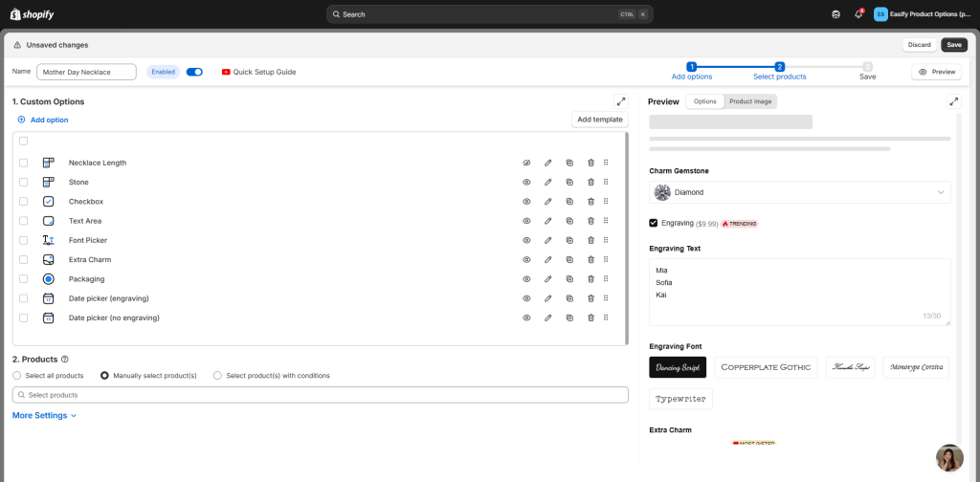Hide the Checkbox option with its eye icon
Screen dimensions: 980x482
pyautogui.click(x=526, y=202)
